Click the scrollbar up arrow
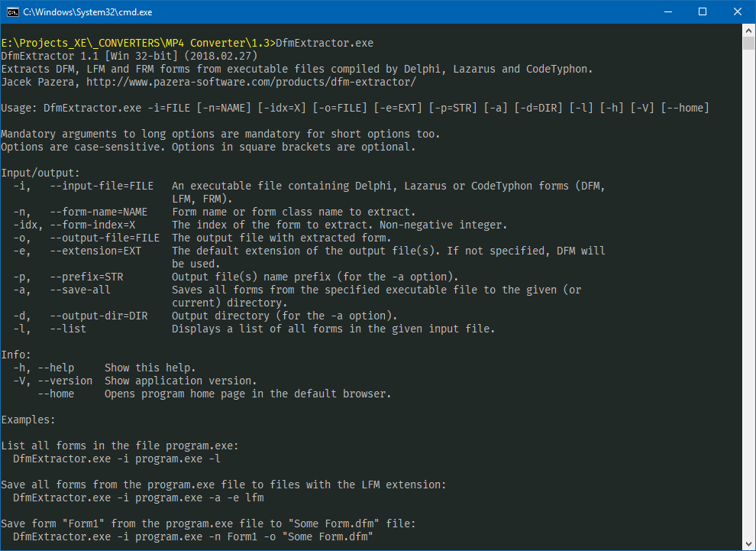This screenshot has height=551, width=756. [748, 30]
